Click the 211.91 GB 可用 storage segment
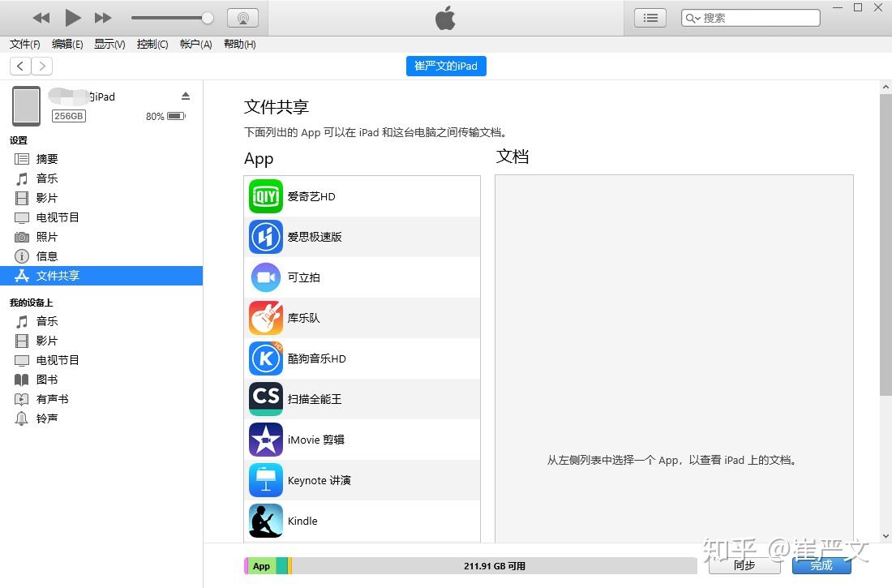 [x=495, y=566]
